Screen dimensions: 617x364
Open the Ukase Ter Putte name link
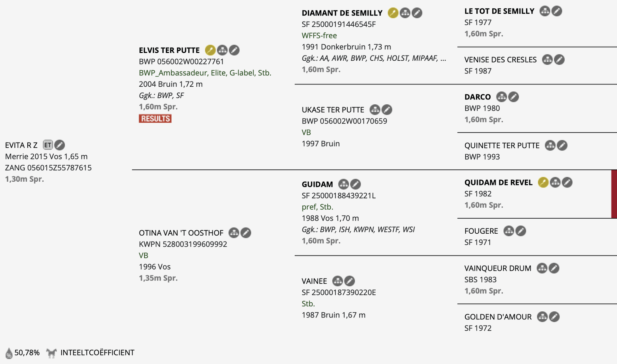tap(333, 110)
